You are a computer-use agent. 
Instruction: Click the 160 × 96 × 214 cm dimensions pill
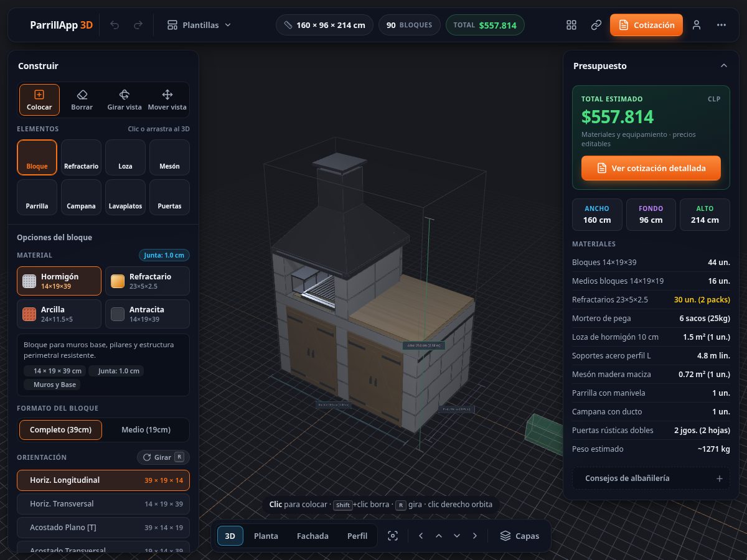coord(324,25)
